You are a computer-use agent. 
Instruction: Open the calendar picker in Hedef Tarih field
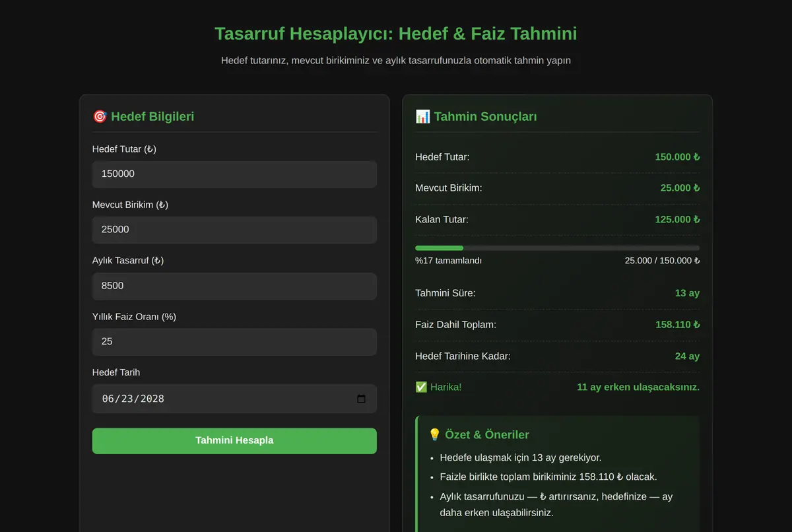click(361, 399)
